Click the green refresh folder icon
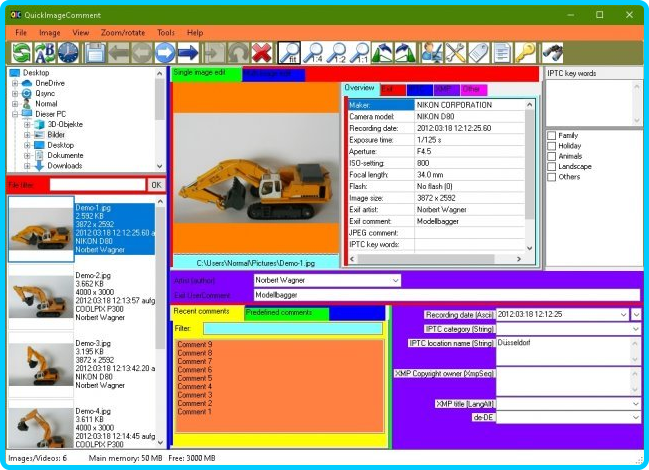649x470 pixels. [x=21, y=53]
